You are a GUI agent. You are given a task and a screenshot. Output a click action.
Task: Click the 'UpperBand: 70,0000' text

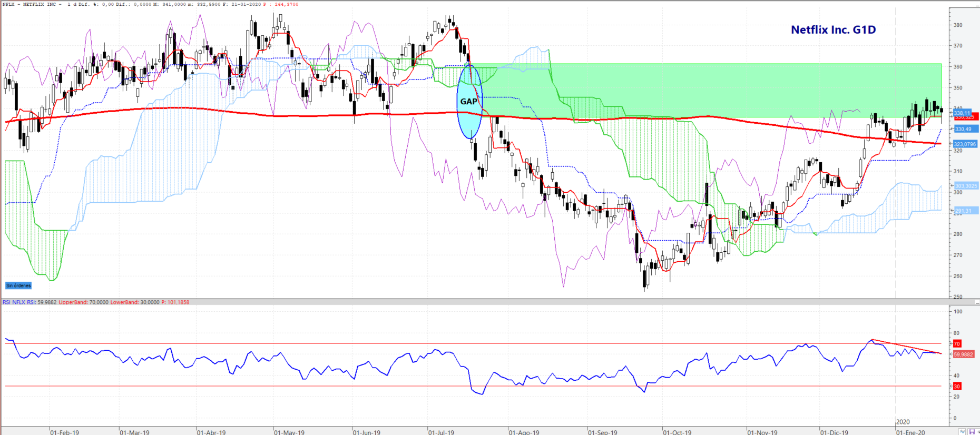[83, 302]
